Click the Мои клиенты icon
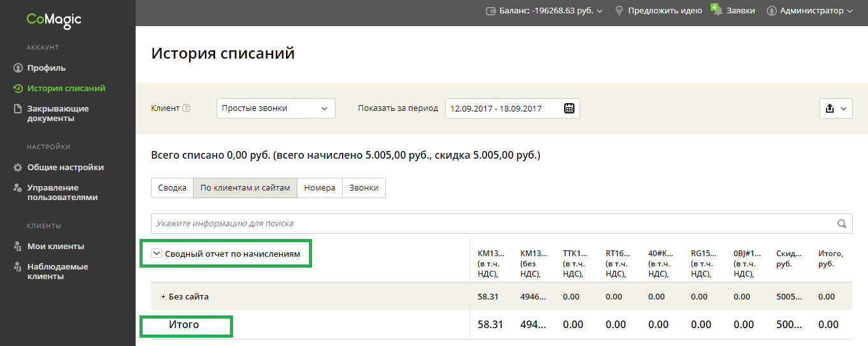This screenshot has width=868, height=346. pyautogui.click(x=18, y=247)
